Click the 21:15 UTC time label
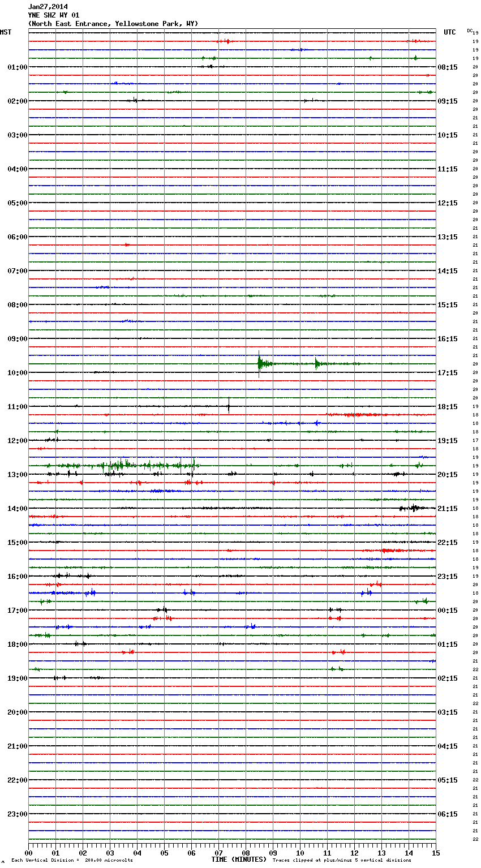Viewport: 481px width, 868px height. (x=448, y=509)
